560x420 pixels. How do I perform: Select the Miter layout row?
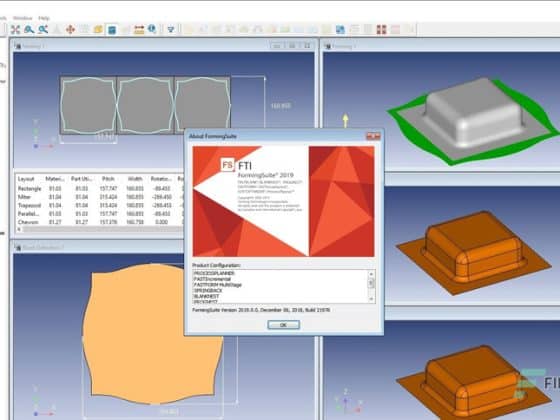coord(100,197)
